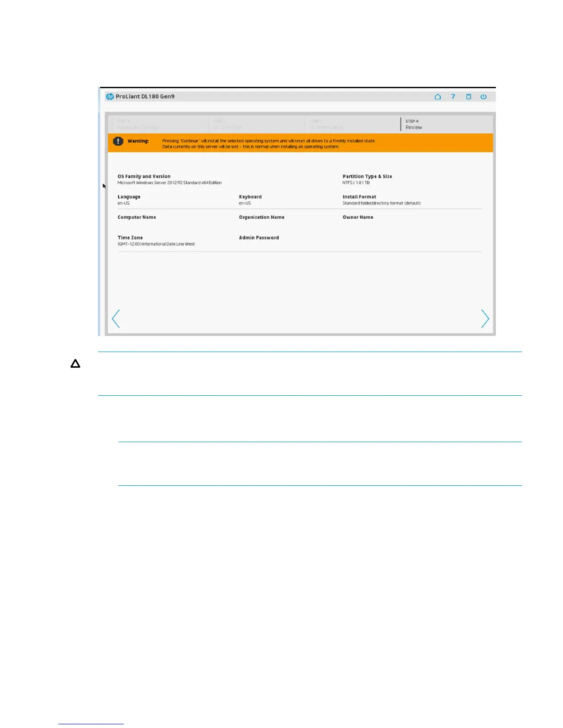Click the Home icon in header

437,97
